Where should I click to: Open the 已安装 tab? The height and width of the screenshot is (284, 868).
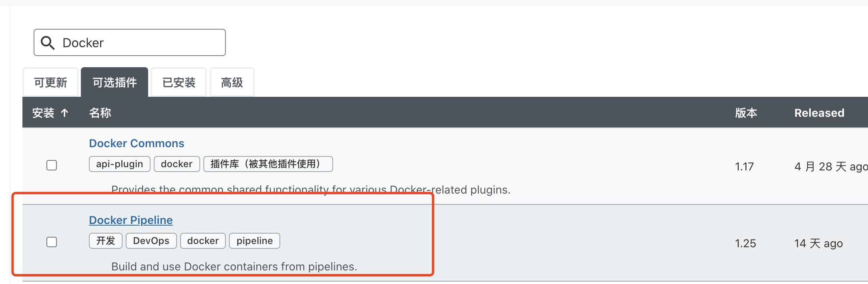click(179, 83)
